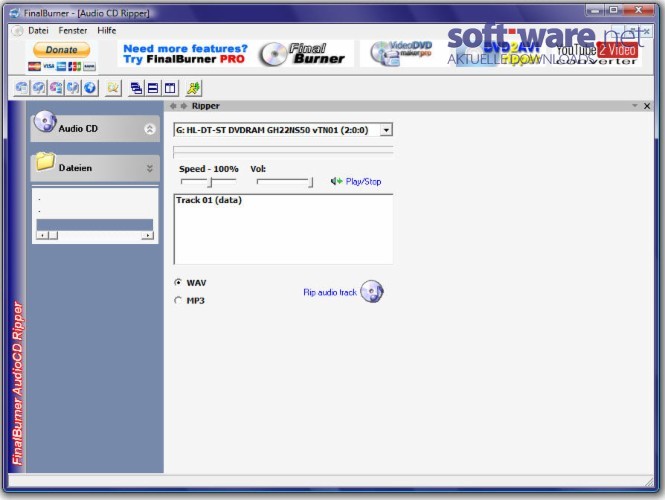
Task: Open the Ripper panel header dropdown arrow
Action: [x=634, y=106]
